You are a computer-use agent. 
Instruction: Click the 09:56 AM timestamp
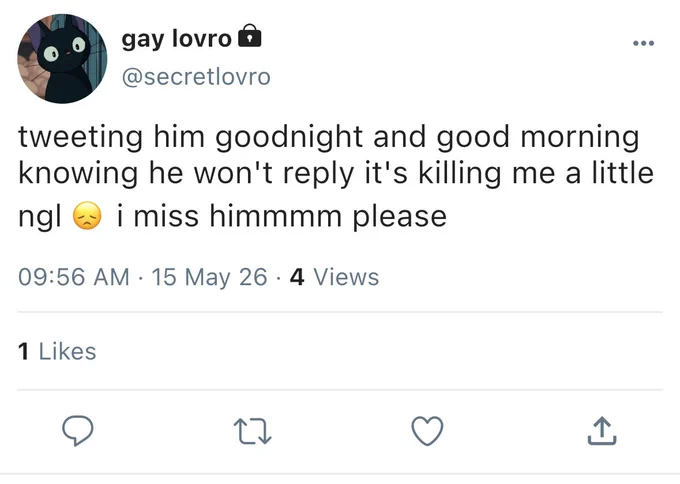74,277
